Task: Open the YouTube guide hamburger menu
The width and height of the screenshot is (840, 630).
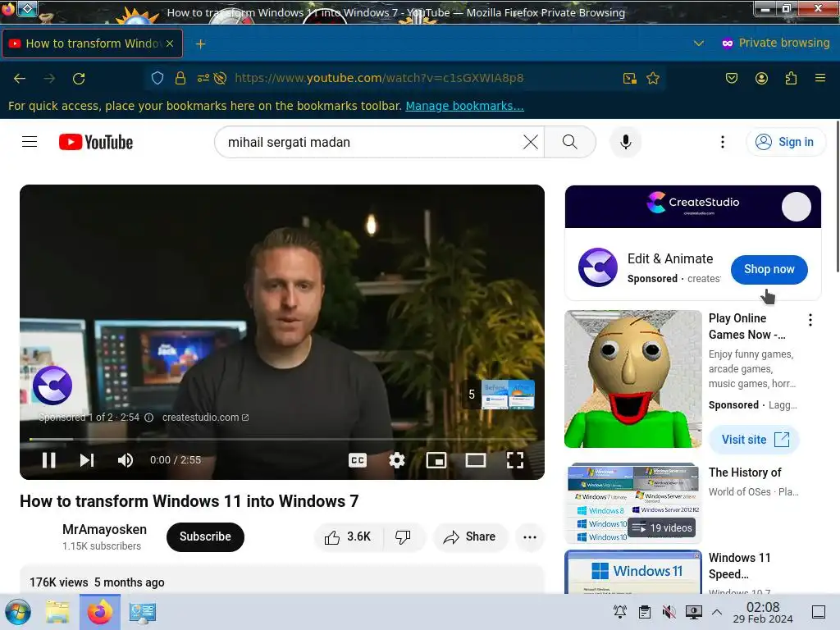Action: [x=30, y=142]
